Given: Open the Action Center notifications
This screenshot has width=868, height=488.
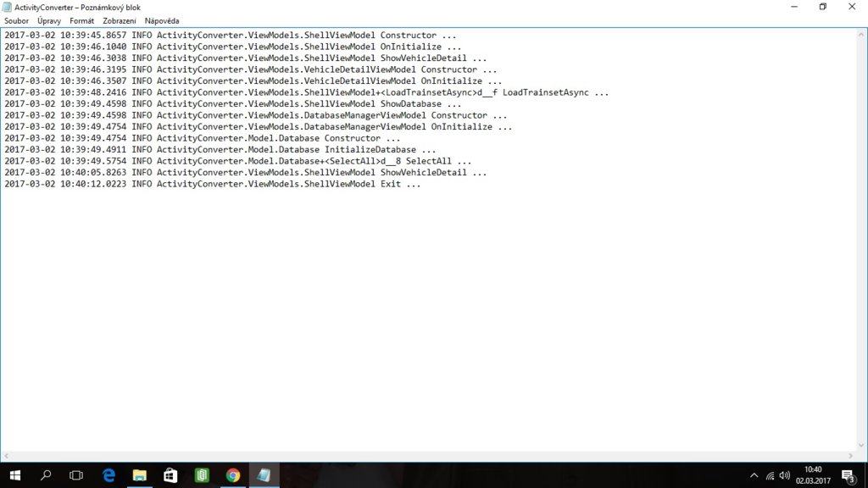Looking at the screenshot, I should point(847,475).
